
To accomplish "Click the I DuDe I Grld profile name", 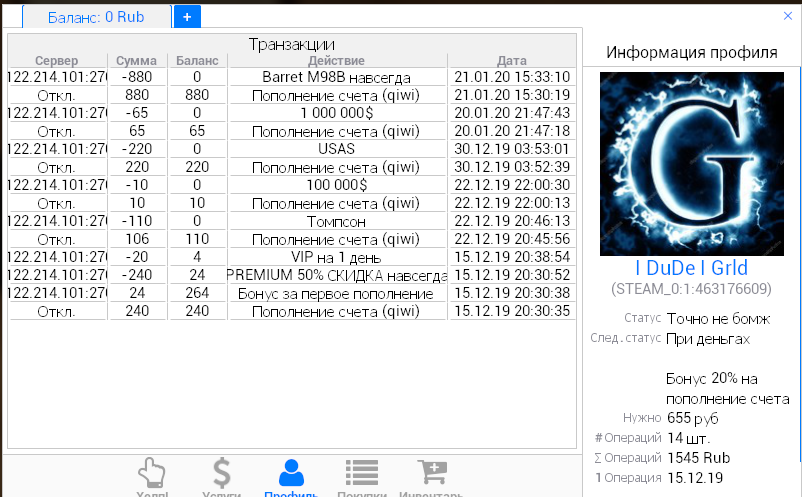I will pyautogui.click(x=691, y=268).
